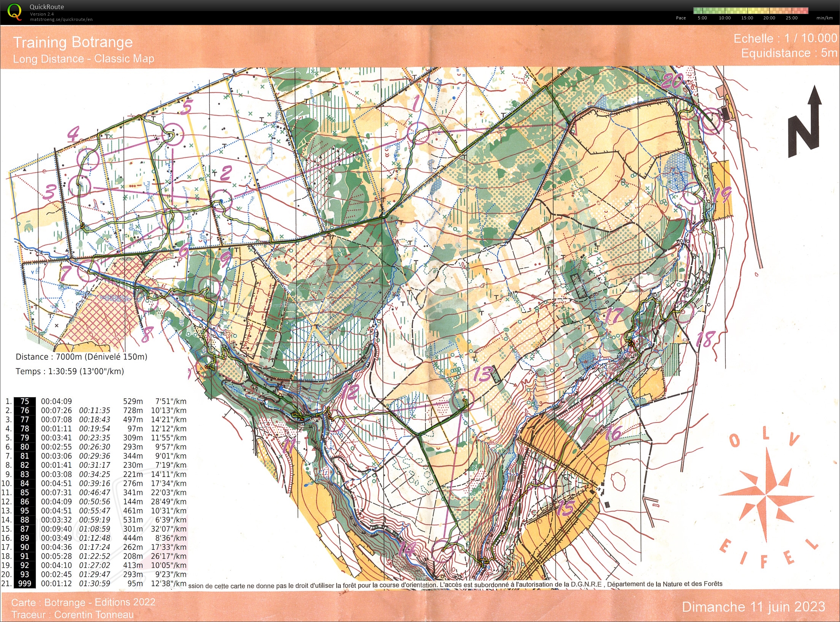Image resolution: width=840 pixels, height=622 pixels.
Task: Click the purple control number 5 on the map
Action: pos(187,107)
